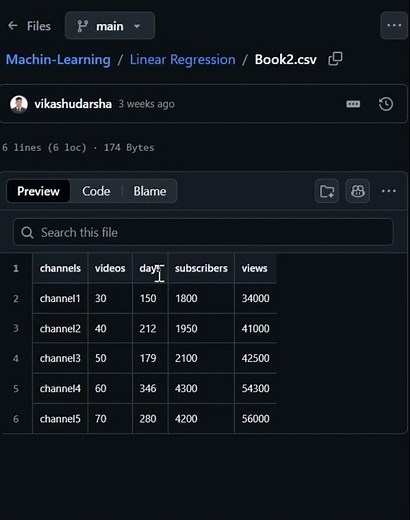Viewport: 410px width, 520px height.
Task: Click the open-in-folder icon button
Action: 327,191
